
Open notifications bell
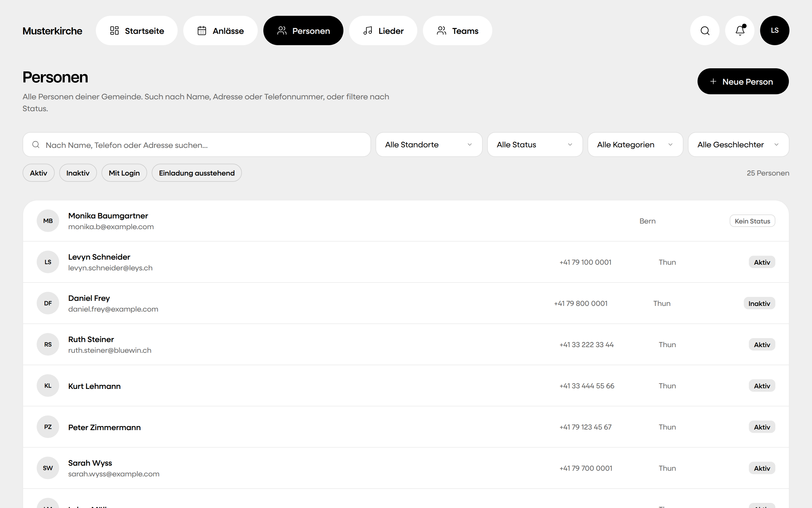[740, 30]
